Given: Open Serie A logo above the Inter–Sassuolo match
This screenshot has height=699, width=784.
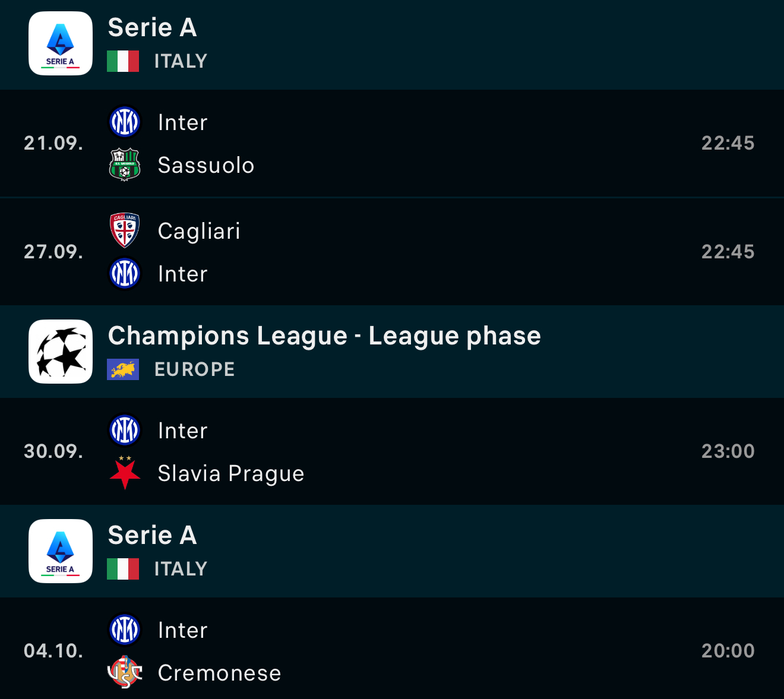Looking at the screenshot, I should pos(61,43).
